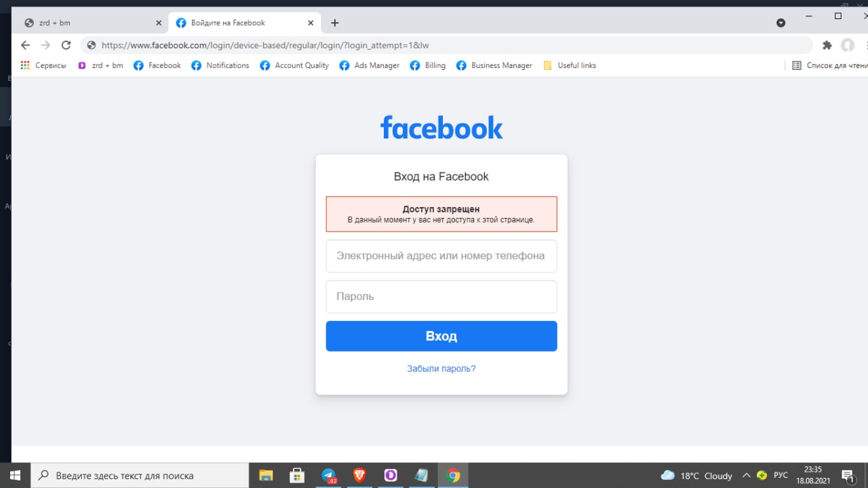The height and width of the screenshot is (488, 868).
Task: Open the Chrome extensions puzzle icon
Action: point(827,45)
